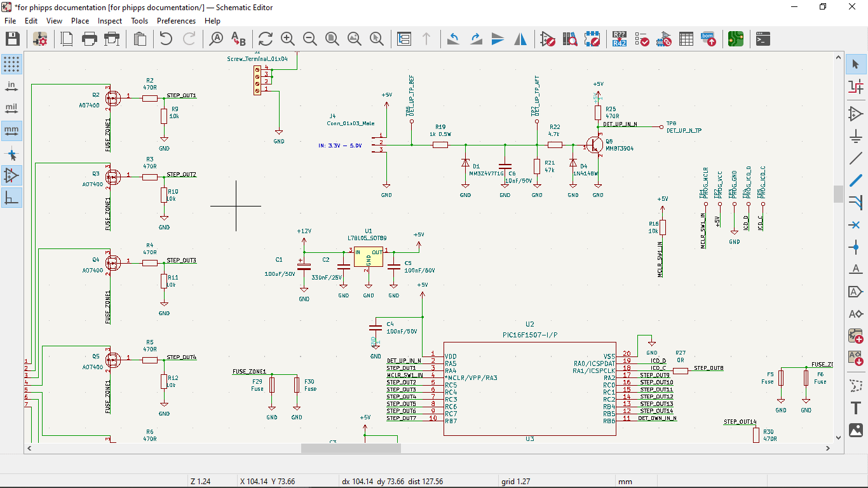
Task: Select the Add Junction tool
Action: [855, 247]
